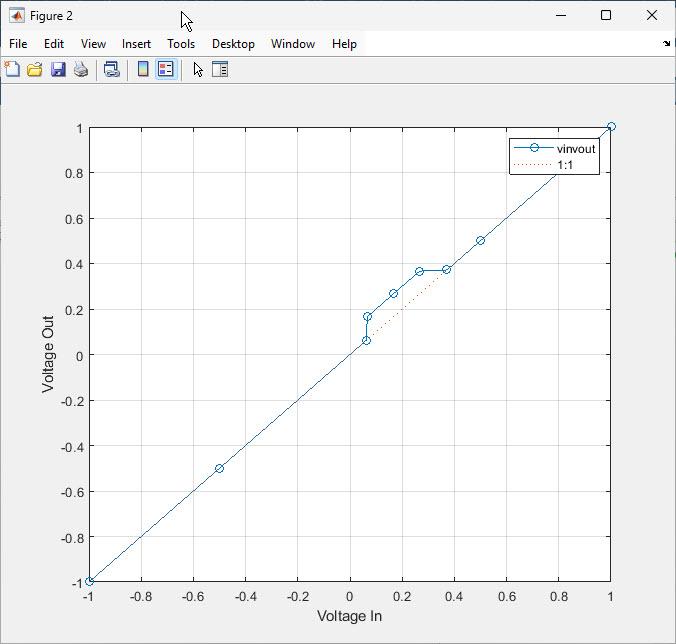
Task: Save the figure using the floppy disk icon
Action: [x=58, y=70]
